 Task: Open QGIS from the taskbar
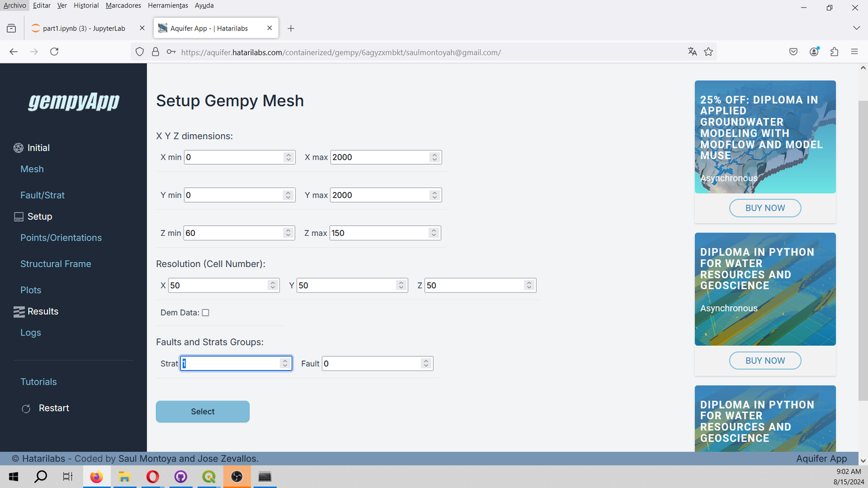point(208,476)
